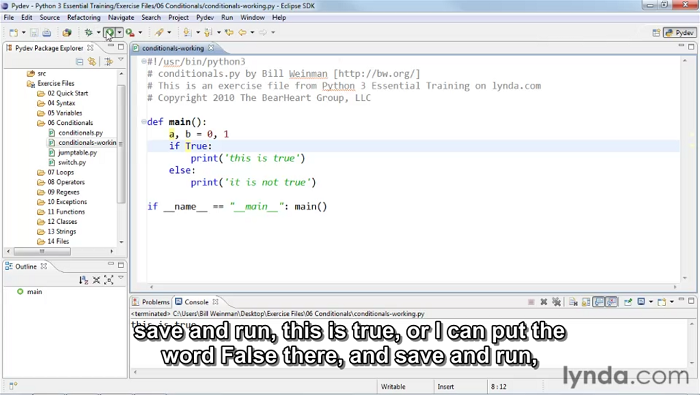Click the Search wand toolbar icon
This screenshot has height=395, width=700.
click(159, 33)
